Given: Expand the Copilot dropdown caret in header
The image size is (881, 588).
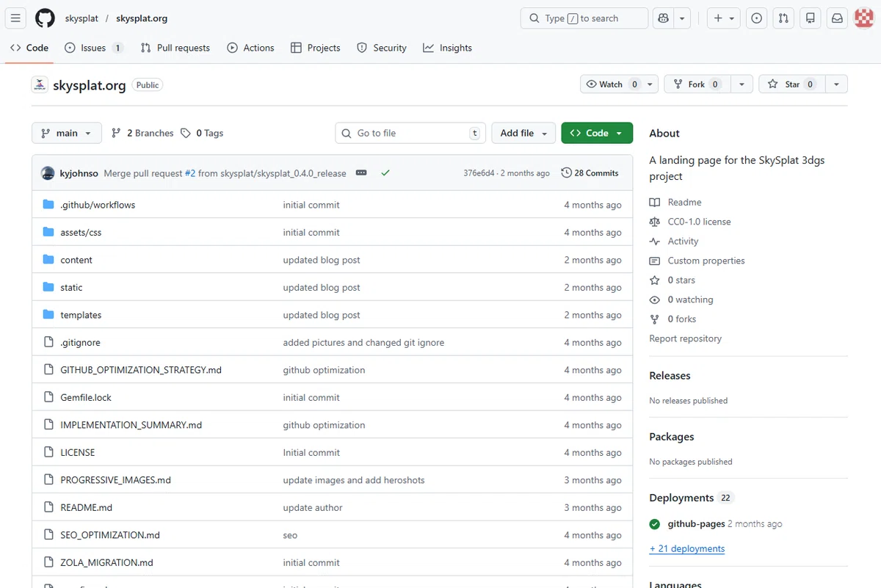Looking at the screenshot, I should pos(683,18).
